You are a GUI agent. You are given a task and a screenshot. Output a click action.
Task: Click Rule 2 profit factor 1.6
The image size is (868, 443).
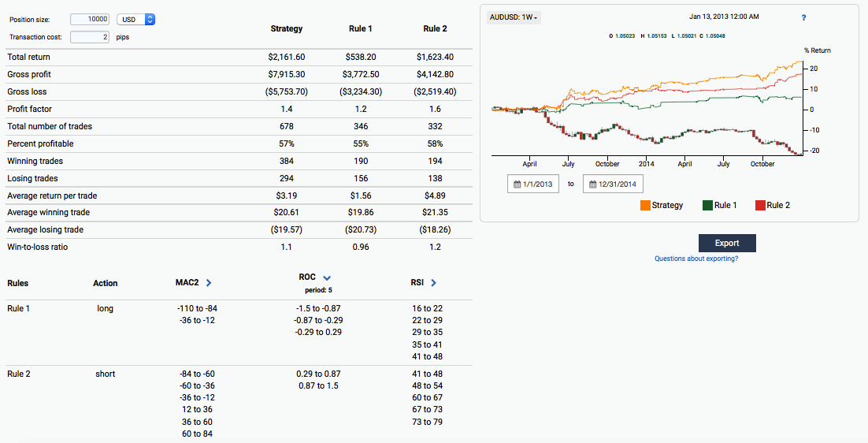[x=435, y=109]
